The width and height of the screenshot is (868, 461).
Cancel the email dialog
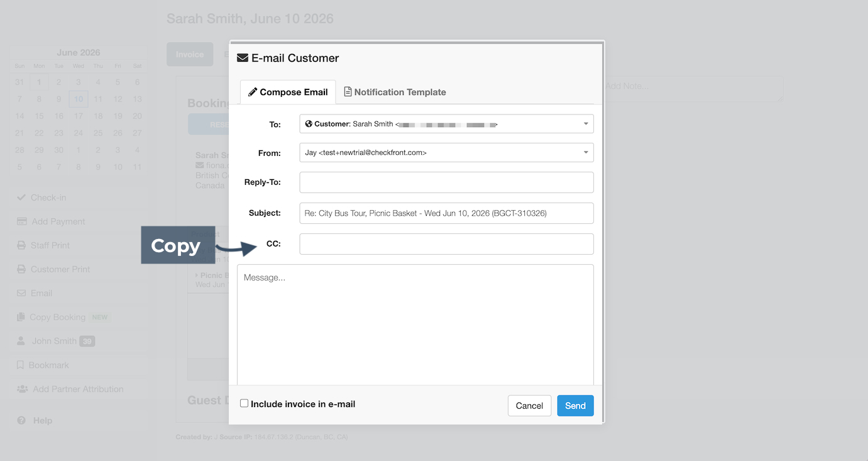coord(529,406)
